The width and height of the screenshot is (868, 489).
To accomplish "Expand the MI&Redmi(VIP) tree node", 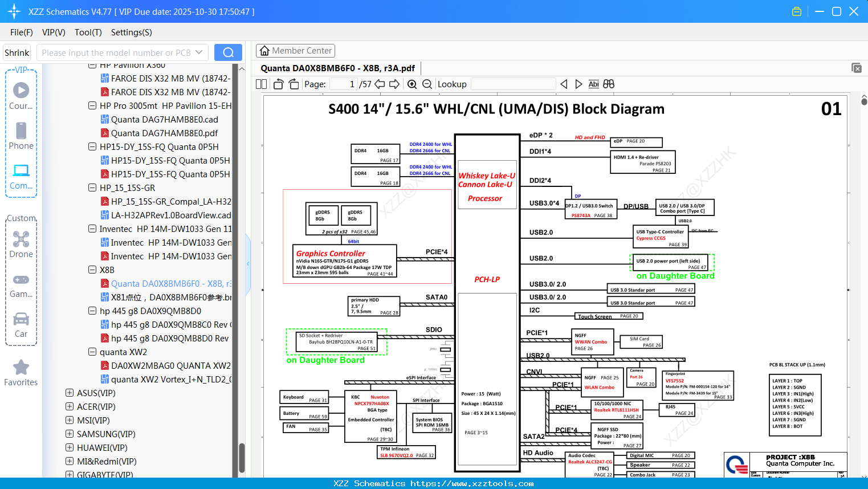I will pos(70,461).
